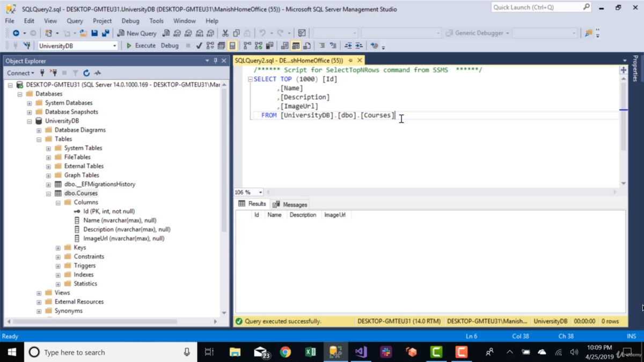The image size is (644, 362).
Task: Click the Navigate Backward arrow icon
Action: tap(16, 33)
